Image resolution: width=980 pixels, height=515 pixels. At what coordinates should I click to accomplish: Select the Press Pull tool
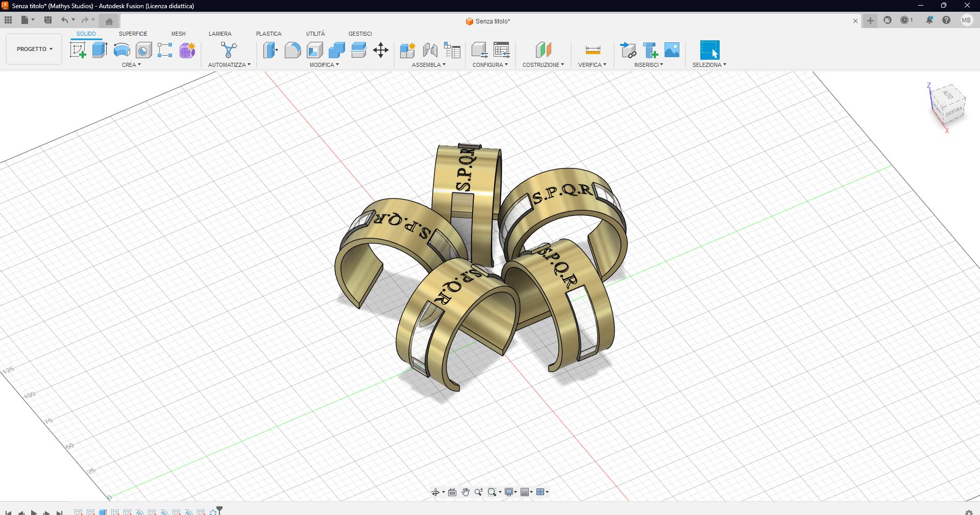click(271, 50)
